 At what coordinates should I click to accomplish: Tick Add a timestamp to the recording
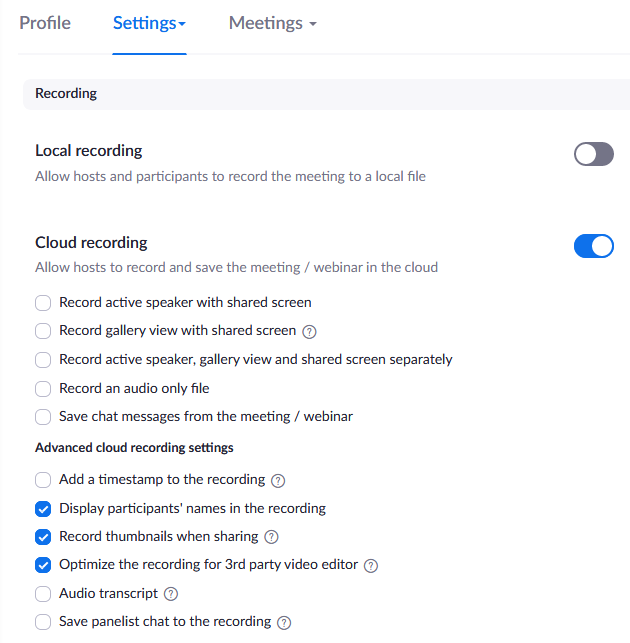tap(43, 479)
